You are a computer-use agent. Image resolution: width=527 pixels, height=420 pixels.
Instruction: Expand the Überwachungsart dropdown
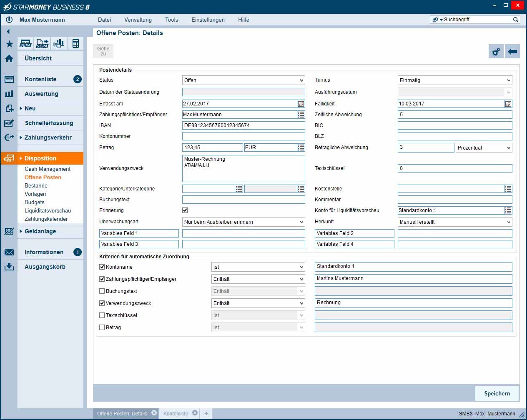point(243,222)
